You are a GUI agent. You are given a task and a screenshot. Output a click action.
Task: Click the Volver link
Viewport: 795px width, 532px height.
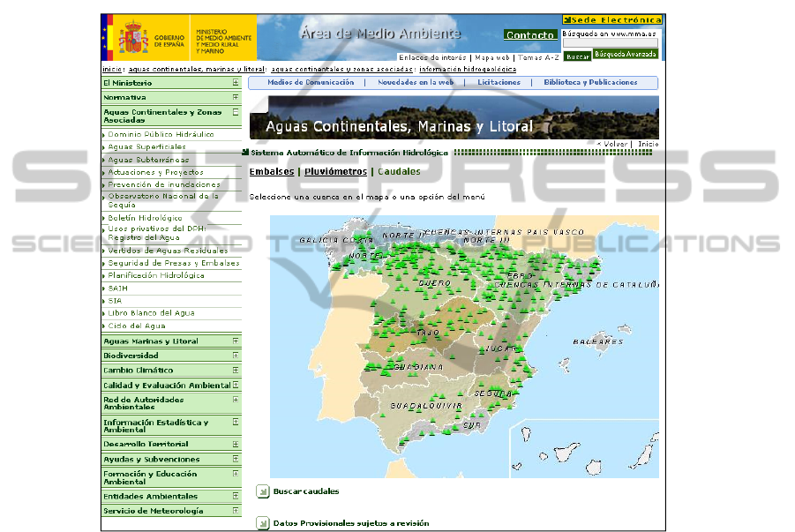coord(613,143)
